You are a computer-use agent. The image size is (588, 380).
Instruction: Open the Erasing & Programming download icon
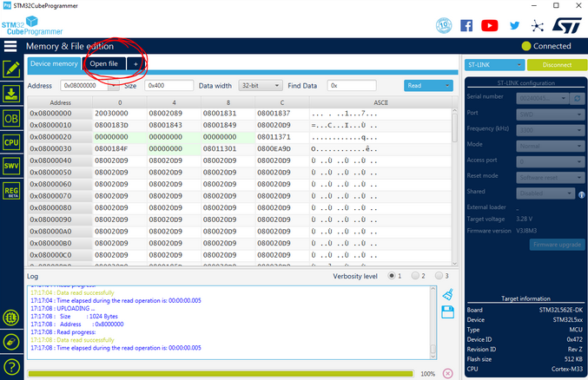click(11, 94)
